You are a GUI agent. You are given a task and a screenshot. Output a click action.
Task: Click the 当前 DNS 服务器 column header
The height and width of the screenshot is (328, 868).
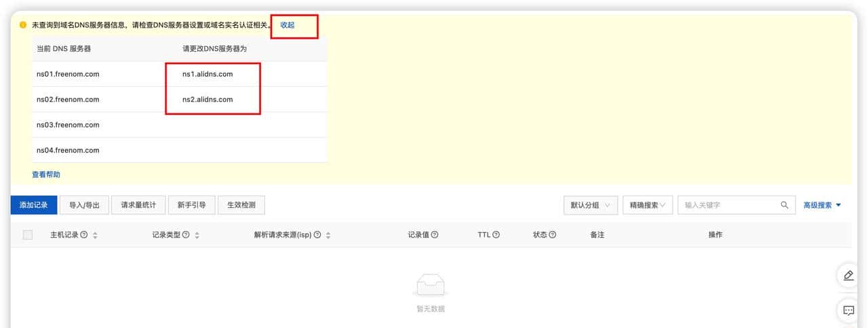coord(64,49)
